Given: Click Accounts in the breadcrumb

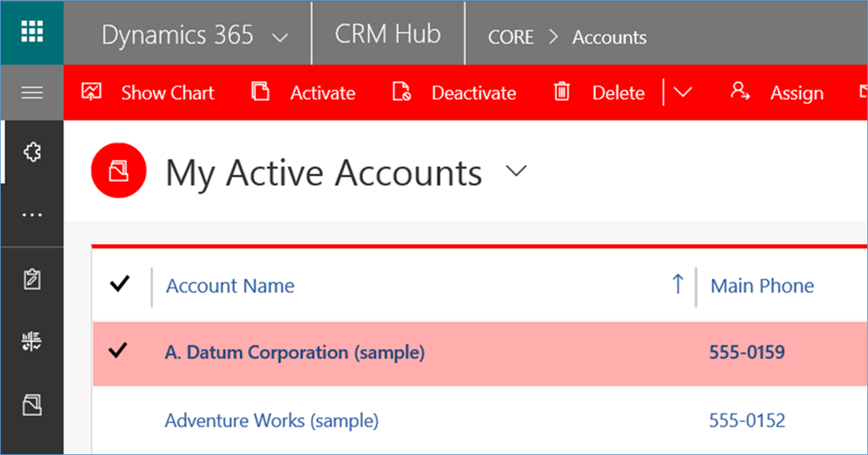Looking at the screenshot, I should [x=609, y=37].
